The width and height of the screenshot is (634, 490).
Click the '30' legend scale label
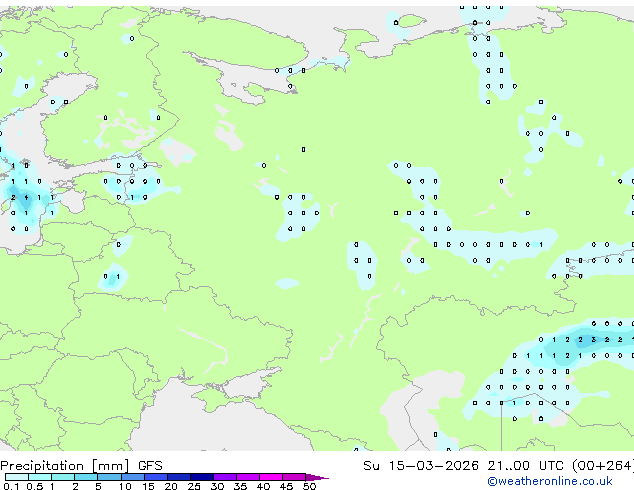point(217,486)
